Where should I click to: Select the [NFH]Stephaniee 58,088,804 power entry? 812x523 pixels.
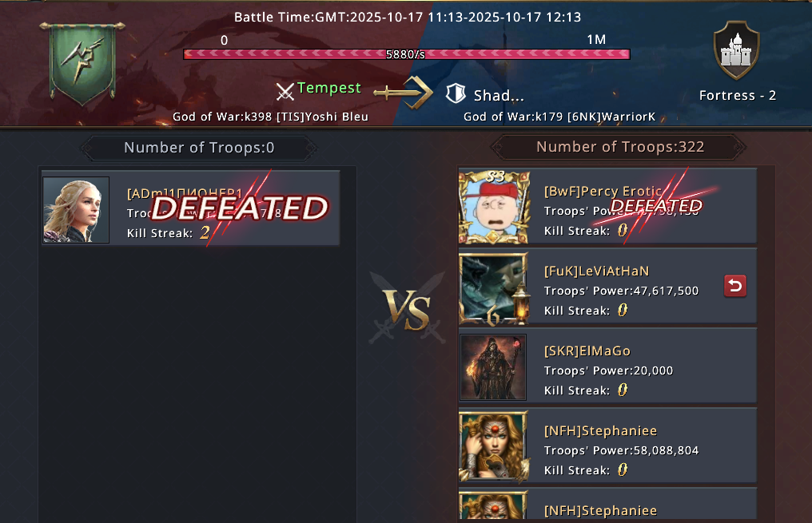point(607,447)
